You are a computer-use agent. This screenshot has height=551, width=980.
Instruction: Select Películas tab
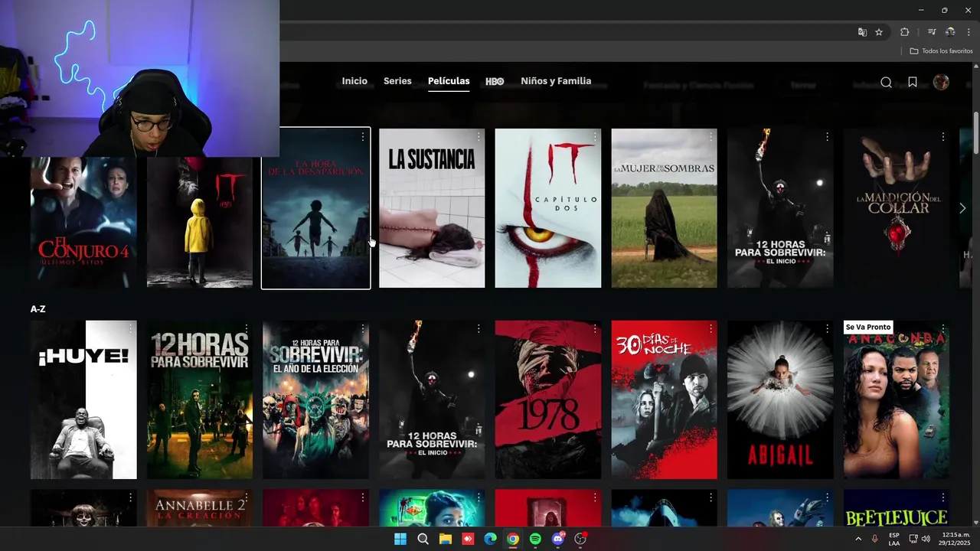[449, 81]
